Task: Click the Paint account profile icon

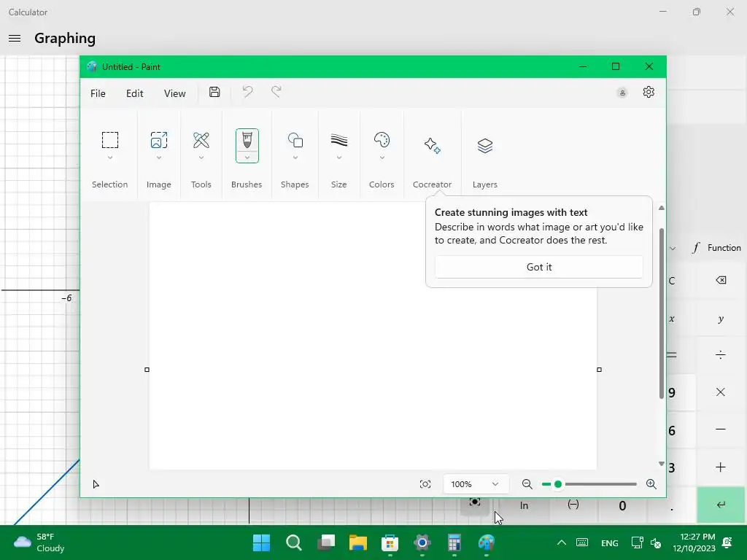Action: pyautogui.click(x=622, y=93)
